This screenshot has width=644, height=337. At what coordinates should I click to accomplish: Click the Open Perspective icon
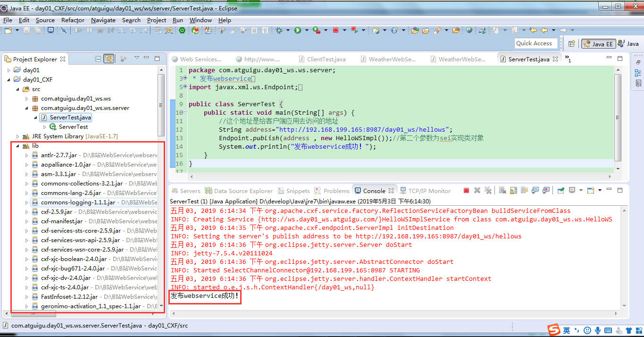571,43
